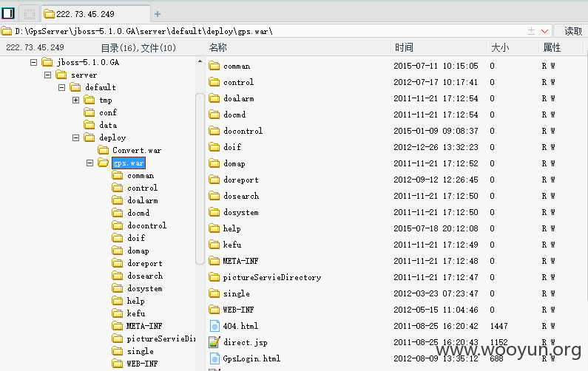This screenshot has height=371, width=588.
Task: Click kefu folder icon in tree
Action: pyautogui.click(x=118, y=313)
